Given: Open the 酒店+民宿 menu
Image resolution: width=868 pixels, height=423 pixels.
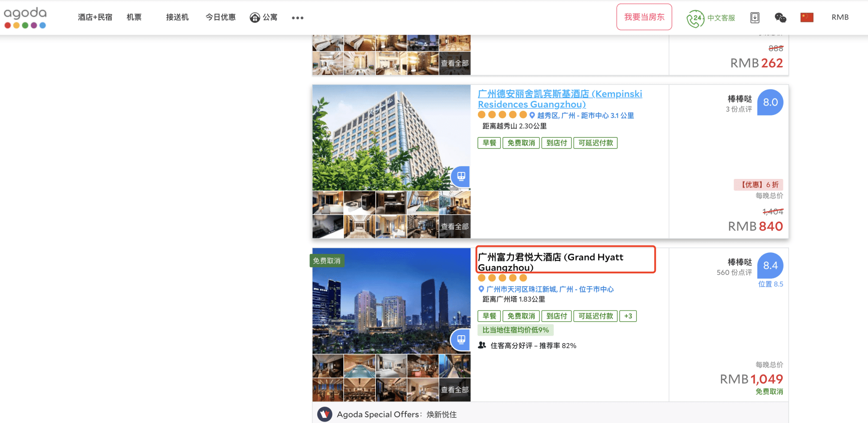Looking at the screenshot, I should coord(95,17).
